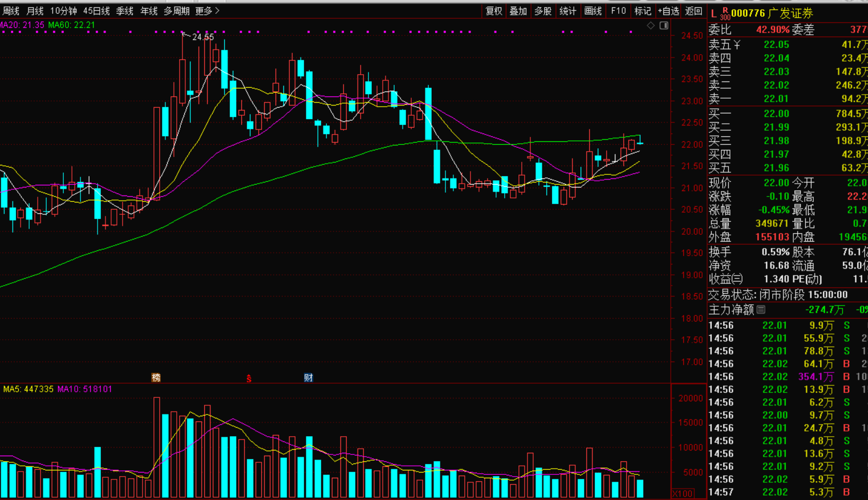Click the 总量 value 349671
868x500 pixels.
pyautogui.click(x=772, y=223)
